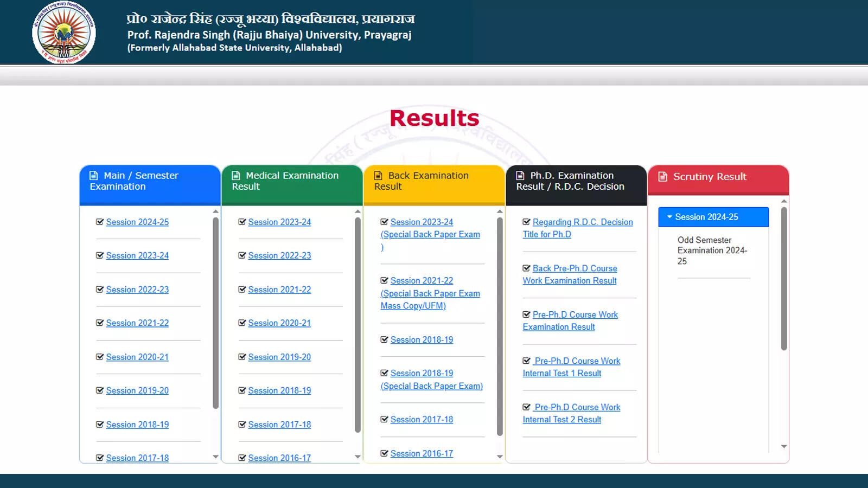Viewport: 868px width, 488px height.
Task: Open Regarding R.D.C. Decision Title for Ph.D link
Action: (578, 228)
